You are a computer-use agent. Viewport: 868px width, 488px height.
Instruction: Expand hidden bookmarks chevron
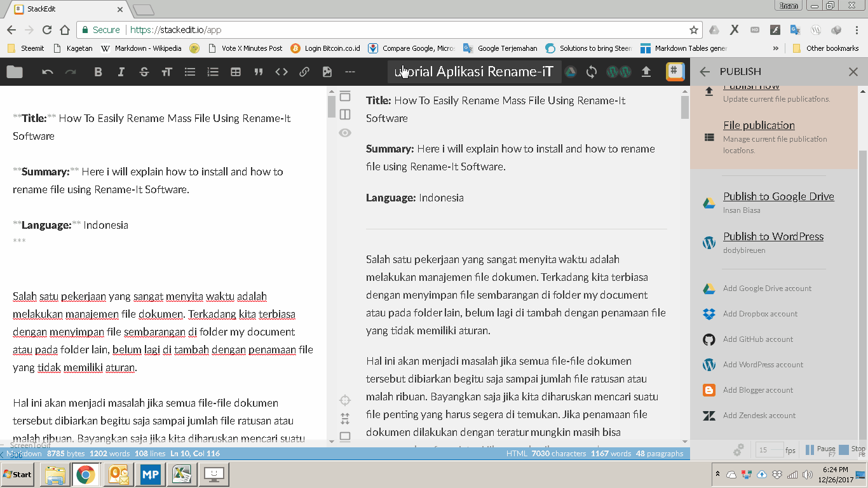(x=775, y=48)
